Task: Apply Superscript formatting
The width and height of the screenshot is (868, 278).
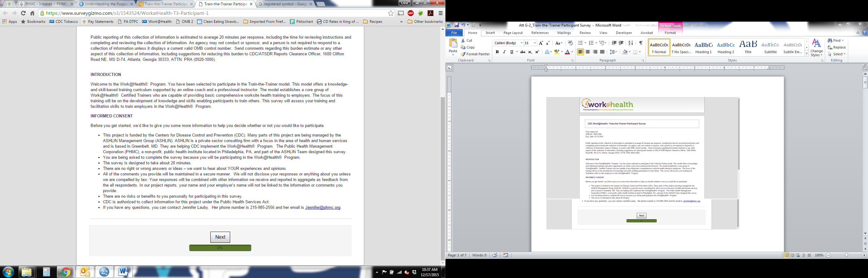Action: pos(537,52)
